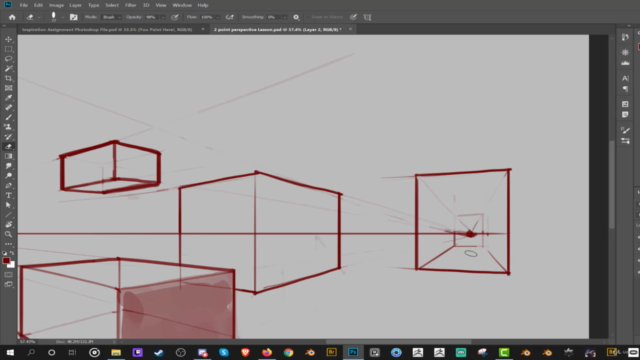Select the Eyedropper tool

pos(8,98)
